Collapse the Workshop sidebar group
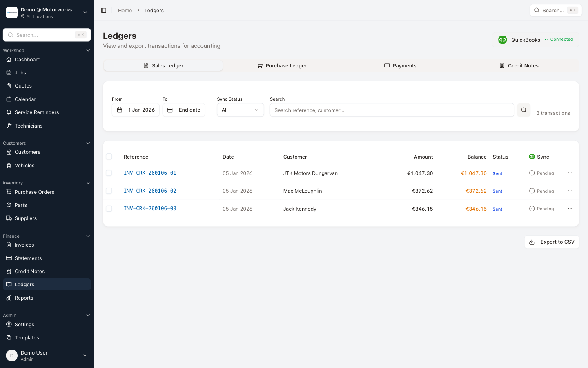 point(88,50)
